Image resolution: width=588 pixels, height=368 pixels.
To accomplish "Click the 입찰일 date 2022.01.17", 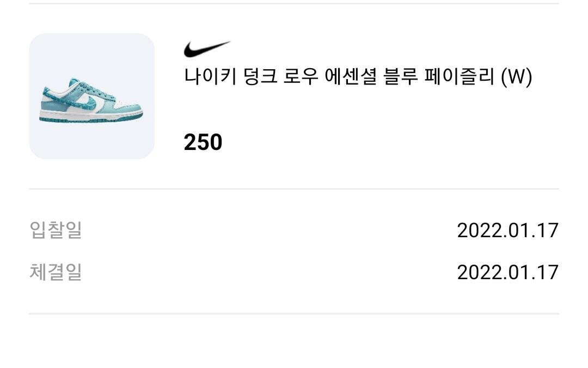I will 507,230.
